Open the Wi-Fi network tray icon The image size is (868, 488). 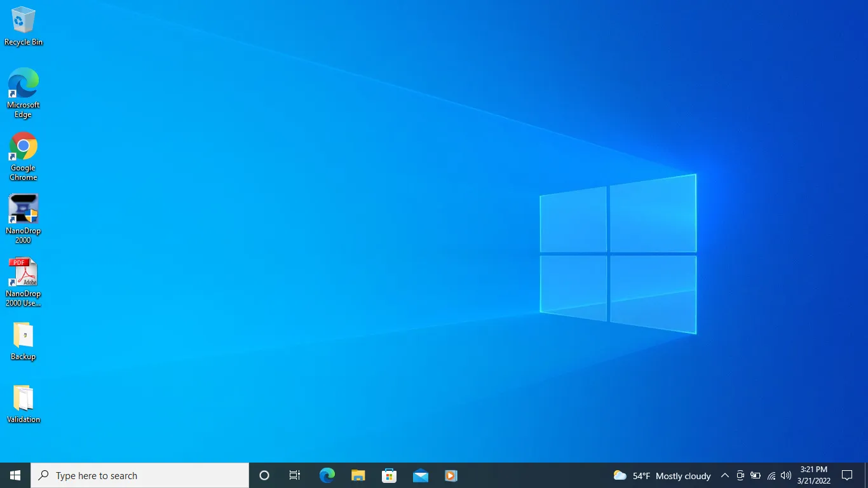[x=771, y=475]
